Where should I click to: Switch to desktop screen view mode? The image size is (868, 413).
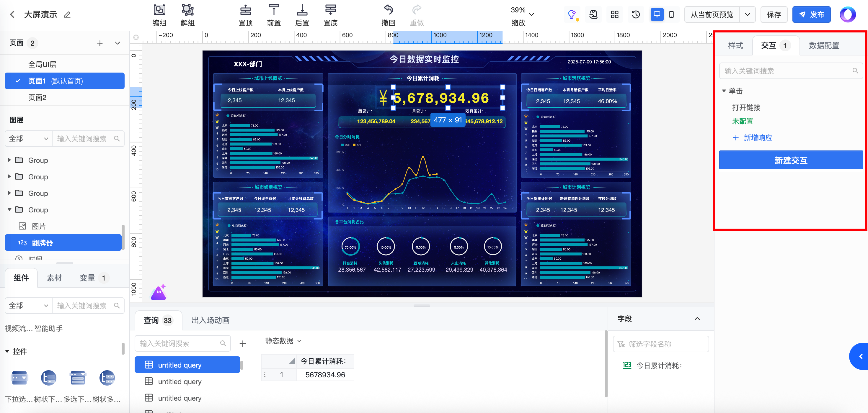pos(657,14)
